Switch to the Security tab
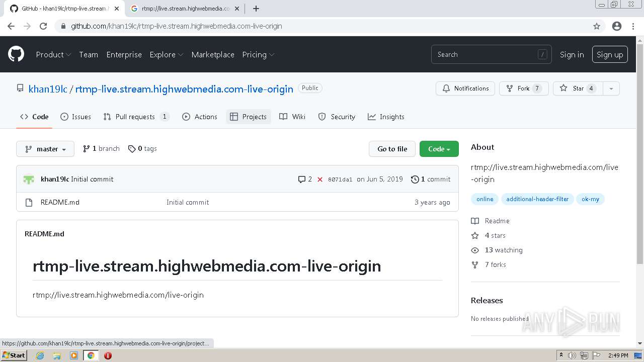Image resolution: width=644 pixels, height=362 pixels. (x=337, y=117)
